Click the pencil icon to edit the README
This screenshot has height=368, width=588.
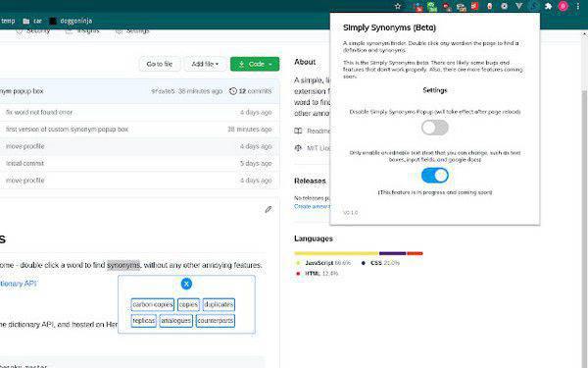(269, 210)
